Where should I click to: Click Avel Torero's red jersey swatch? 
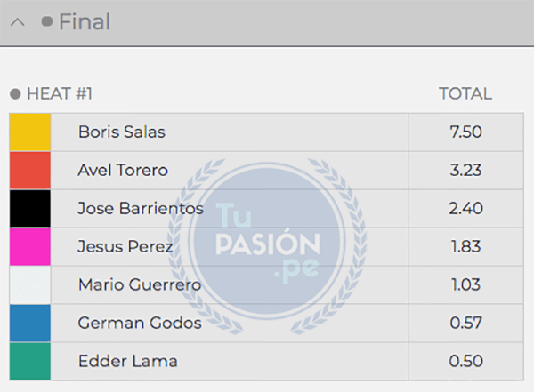(30, 171)
